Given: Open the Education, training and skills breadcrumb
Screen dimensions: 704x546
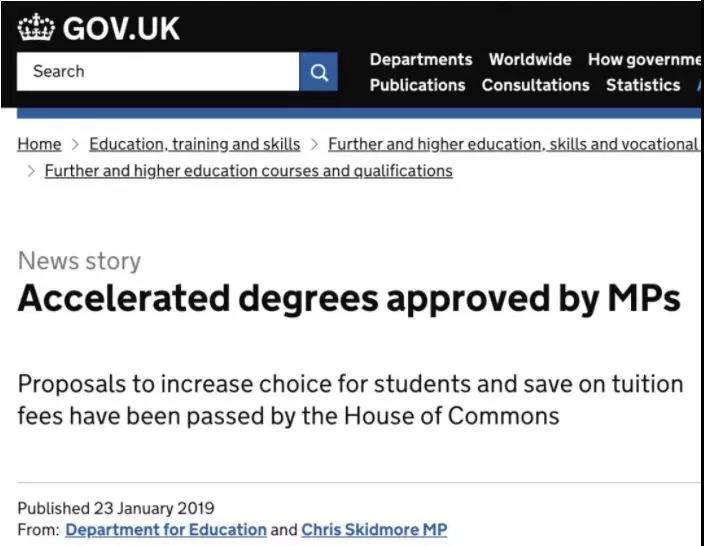Looking at the screenshot, I should point(195,144).
